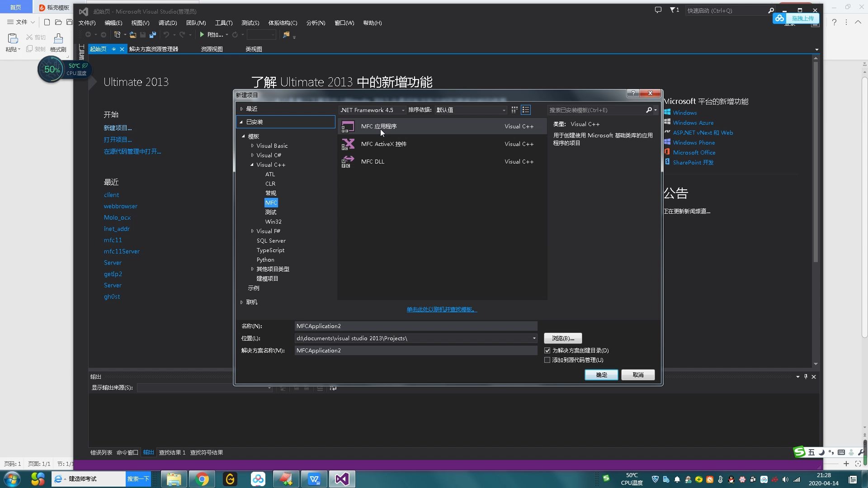Click the Windows Azure link
This screenshot has height=488, width=868.
click(x=693, y=122)
